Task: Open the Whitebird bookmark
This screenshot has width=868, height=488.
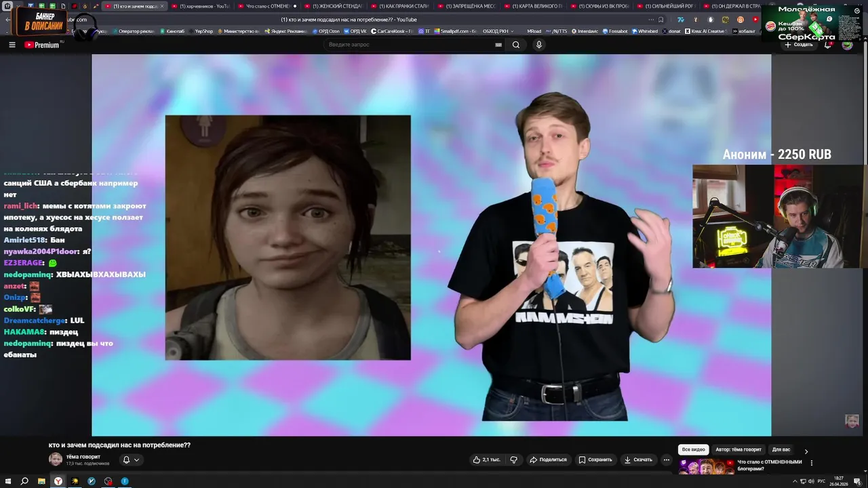Action: click(x=645, y=31)
